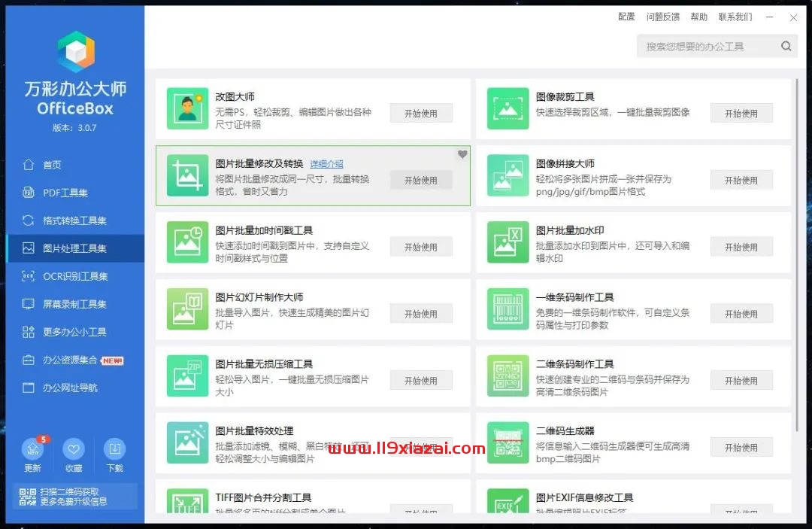Click 开始使用 for 图片批量加水印

[741, 247]
